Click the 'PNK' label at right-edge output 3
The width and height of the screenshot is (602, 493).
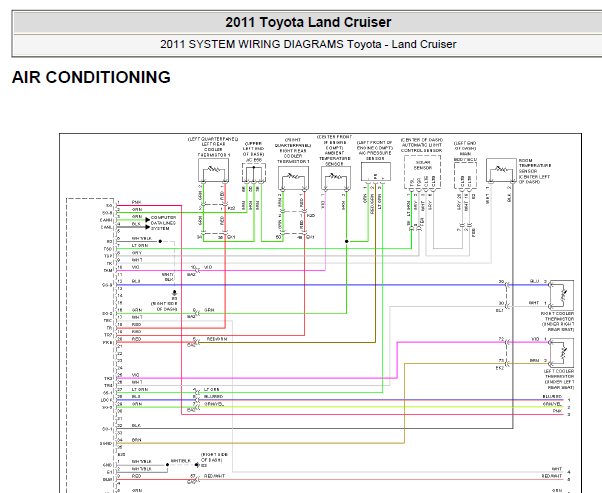point(557,411)
